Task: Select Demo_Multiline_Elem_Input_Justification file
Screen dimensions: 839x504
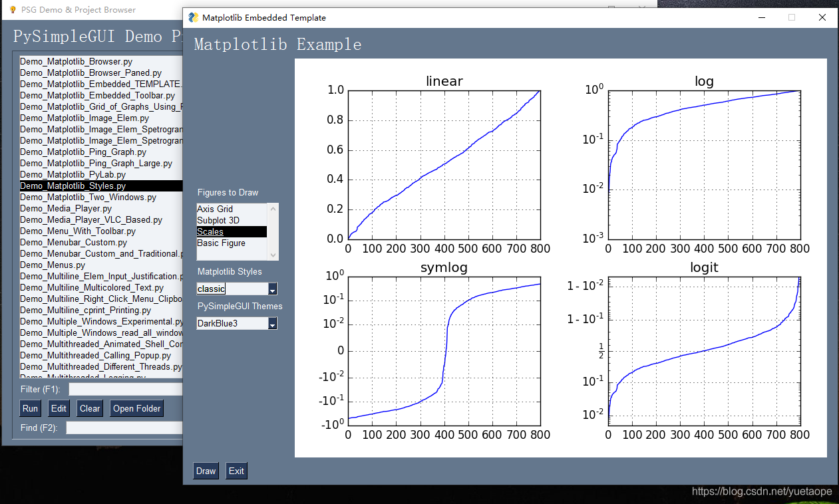Action: pyautogui.click(x=101, y=276)
